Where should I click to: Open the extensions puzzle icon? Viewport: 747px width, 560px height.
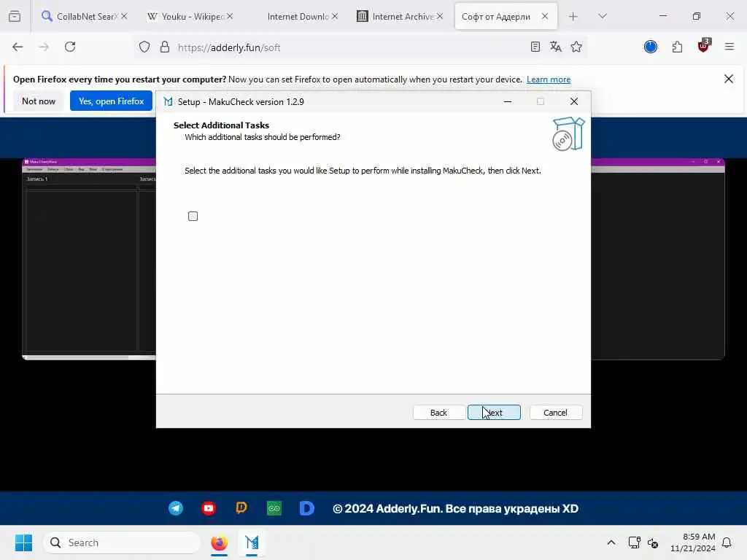(x=677, y=47)
